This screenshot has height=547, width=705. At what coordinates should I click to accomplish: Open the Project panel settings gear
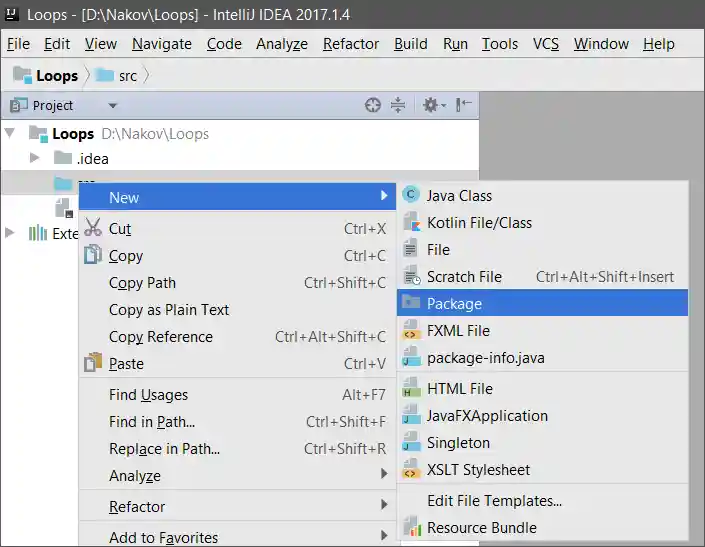coord(431,105)
